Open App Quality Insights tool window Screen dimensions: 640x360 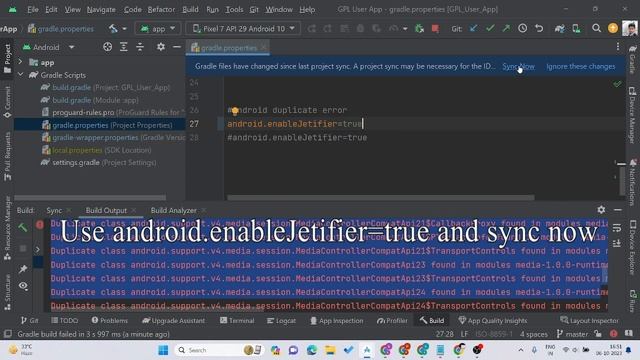[493, 321]
